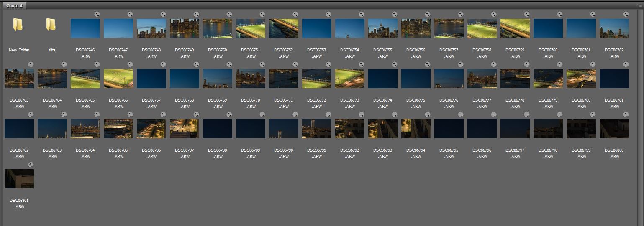Click the raw settings badge above DSC06750
This screenshot has width=644, height=226.
229,14
